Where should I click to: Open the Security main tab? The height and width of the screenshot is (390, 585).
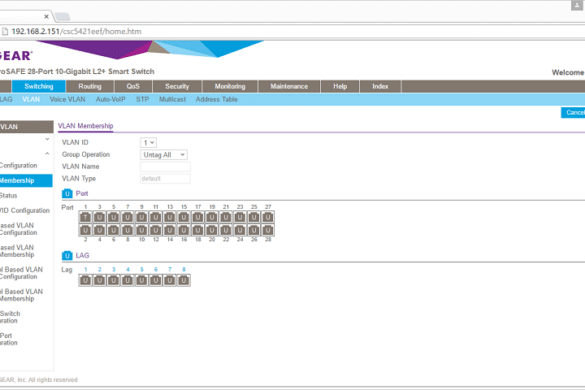(x=177, y=86)
